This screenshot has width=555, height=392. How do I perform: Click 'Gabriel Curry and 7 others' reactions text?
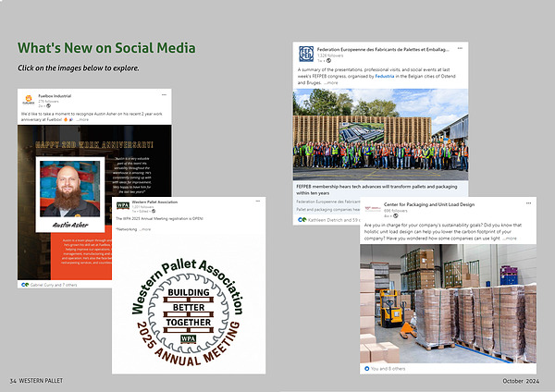click(x=54, y=285)
